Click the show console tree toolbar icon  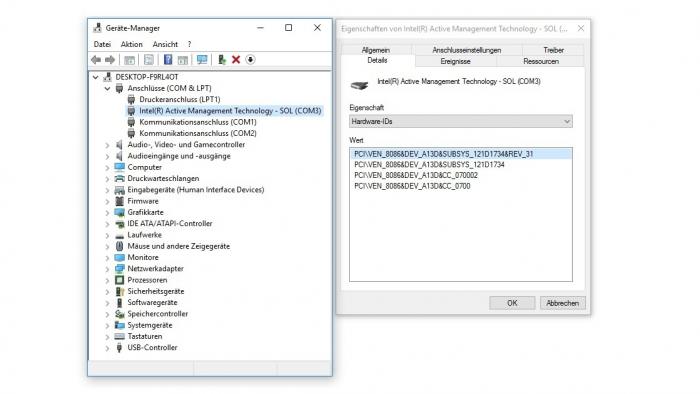pyautogui.click(x=129, y=60)
